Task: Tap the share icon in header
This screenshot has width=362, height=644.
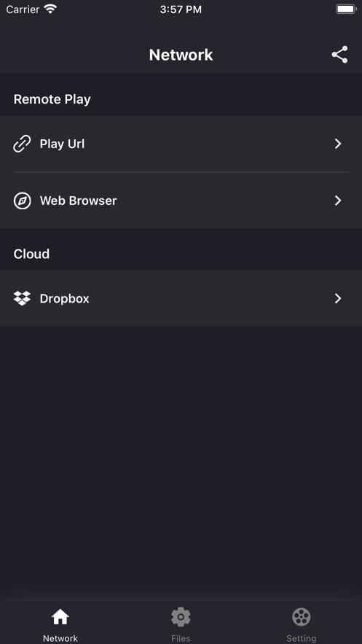Action: [339, 55]
